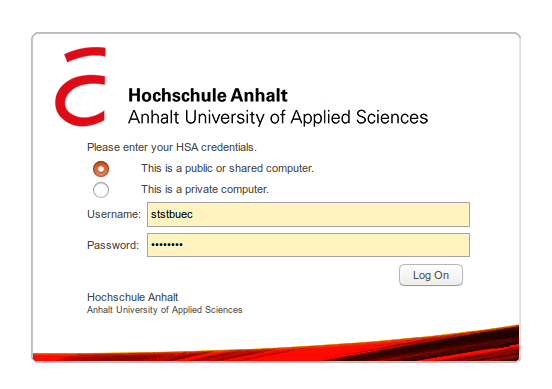The image size is (552, 389).
Task: Click the small red arc above the logo
Action: coord(86,54)
